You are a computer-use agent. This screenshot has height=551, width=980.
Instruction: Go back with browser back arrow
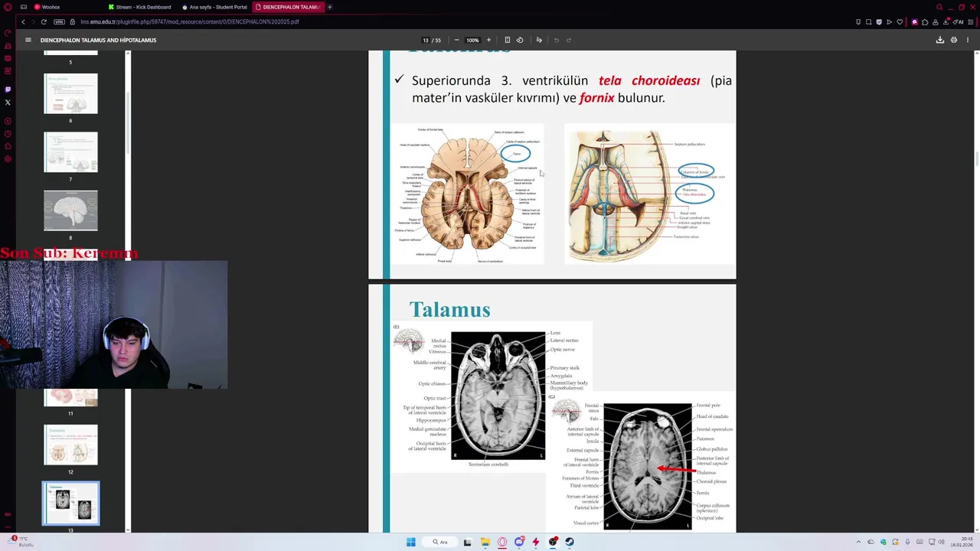23,22
